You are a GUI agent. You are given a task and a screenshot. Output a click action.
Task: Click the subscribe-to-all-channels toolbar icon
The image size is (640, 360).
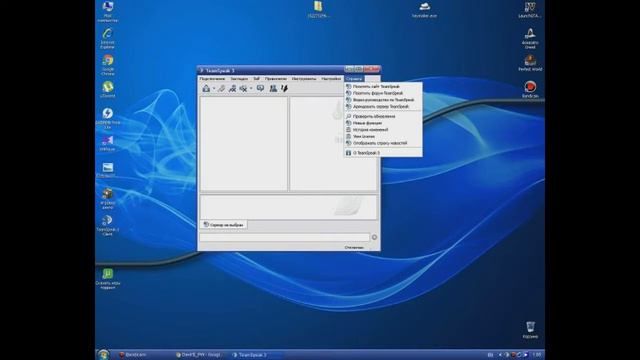tap(232, 88)
